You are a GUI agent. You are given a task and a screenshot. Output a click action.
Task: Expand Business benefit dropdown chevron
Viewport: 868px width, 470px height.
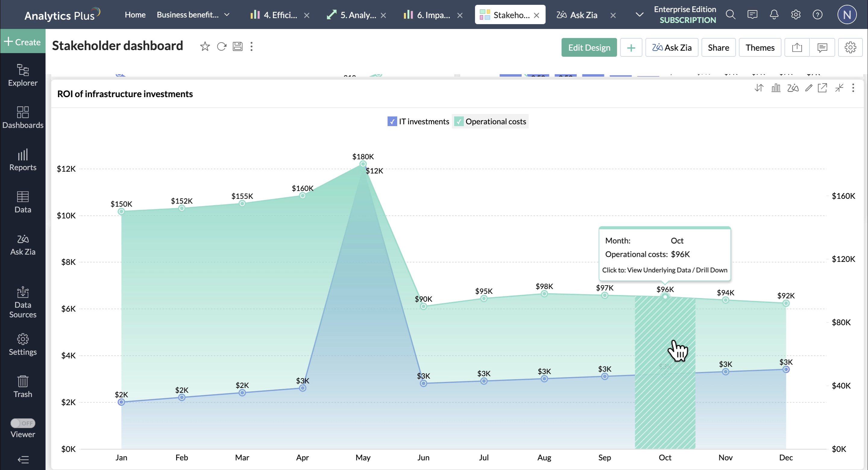point(227,14)
